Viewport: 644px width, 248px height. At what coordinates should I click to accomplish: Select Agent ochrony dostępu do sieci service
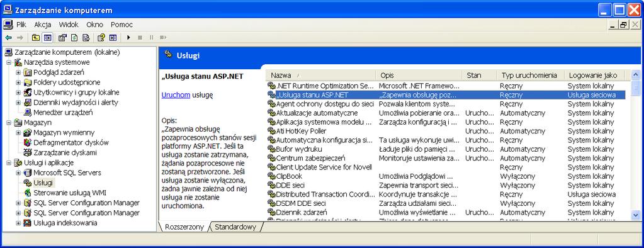coord(446,104)
